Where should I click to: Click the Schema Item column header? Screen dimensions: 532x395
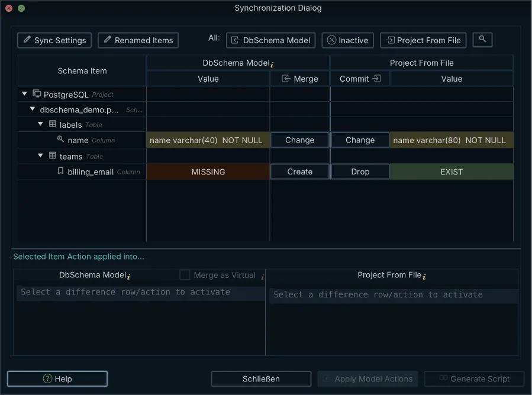82,70
